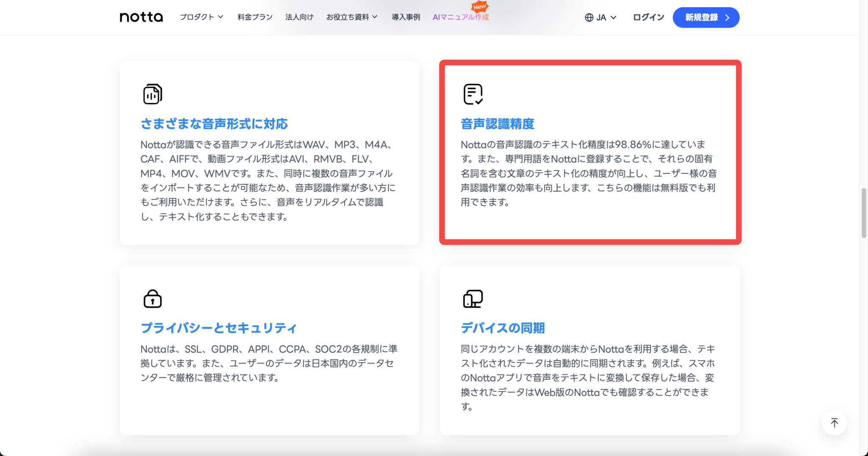Click the padlock icon above プライバシーとセキュリティ
868x456 pixels.
[x=153, y=298]
